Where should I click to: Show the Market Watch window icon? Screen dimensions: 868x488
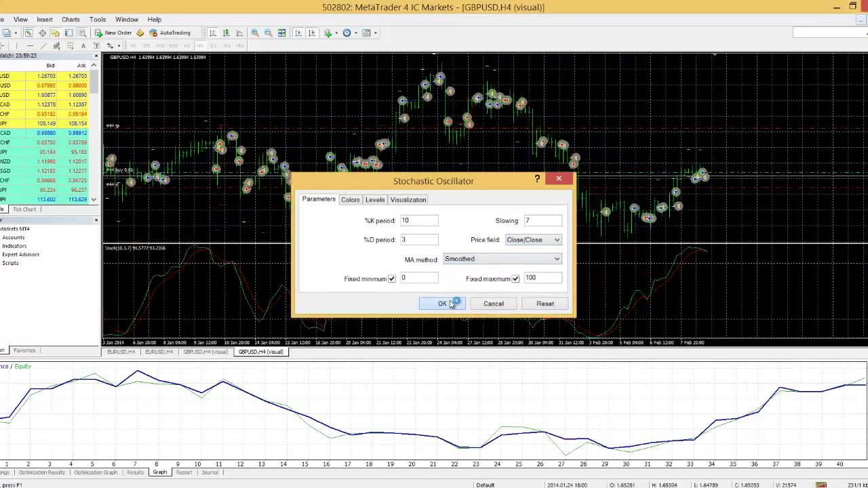tap(29, 33)
